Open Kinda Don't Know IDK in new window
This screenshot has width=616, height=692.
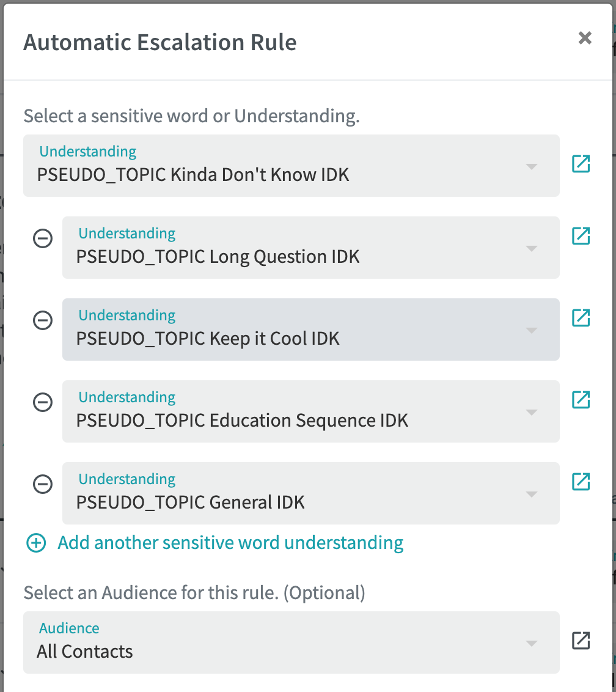(581, 164)
